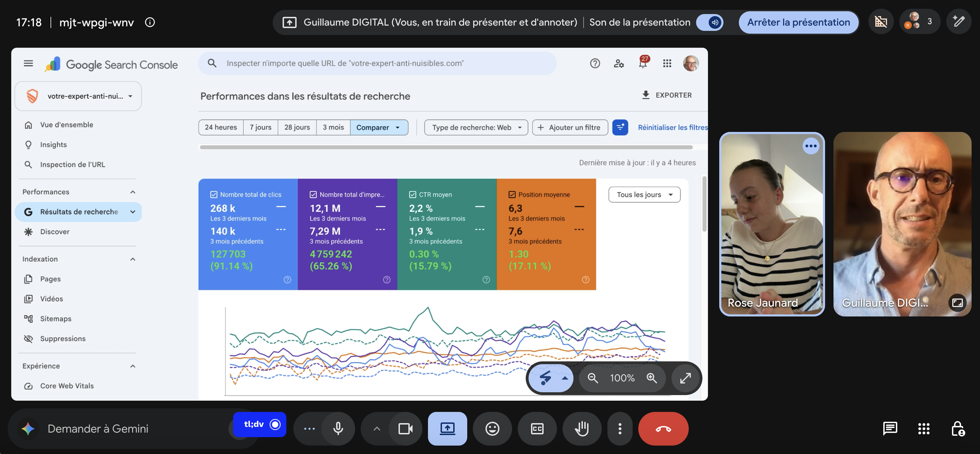Image resolution: width=980 pixels, height=454 pixels.
Task: Open the Search Console help icon
Action: 595,63
